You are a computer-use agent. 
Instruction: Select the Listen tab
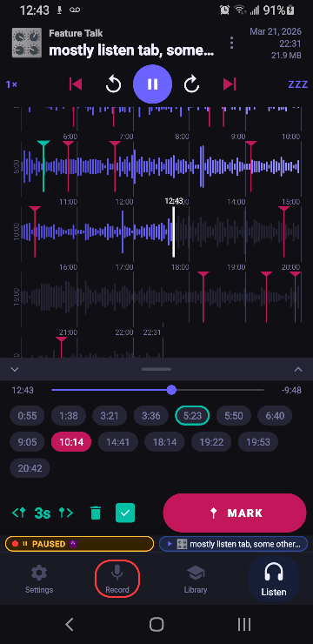(x=274, y=580)
